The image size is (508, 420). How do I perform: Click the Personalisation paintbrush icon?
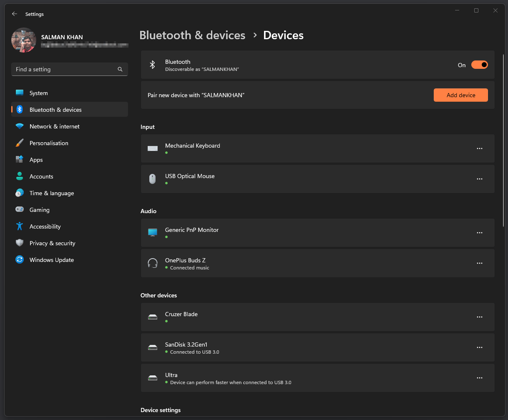(x=20, y=143)
